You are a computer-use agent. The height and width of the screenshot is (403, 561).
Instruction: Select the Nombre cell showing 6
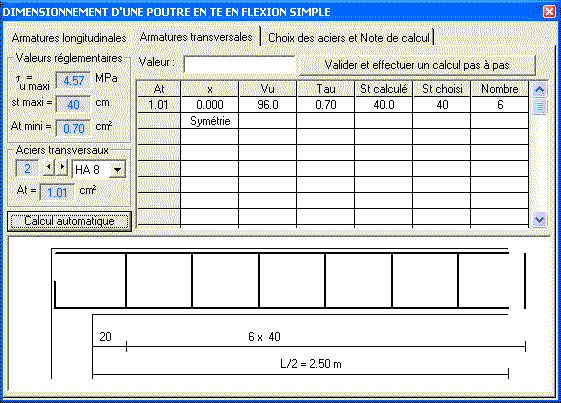coord(500,105)
